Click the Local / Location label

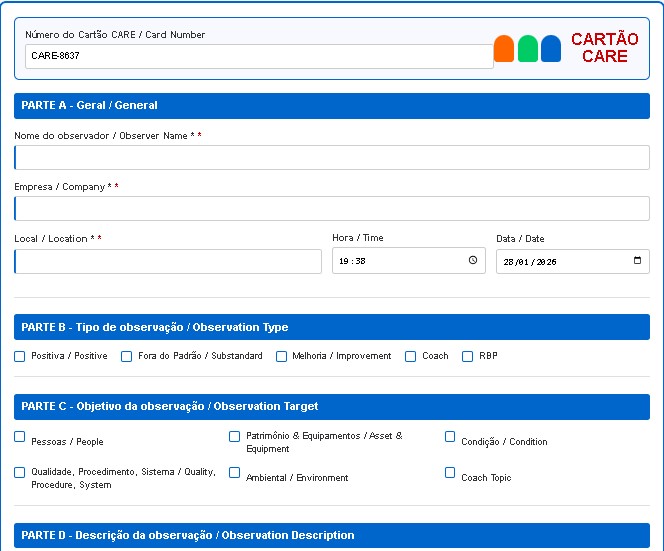point(58,238)
